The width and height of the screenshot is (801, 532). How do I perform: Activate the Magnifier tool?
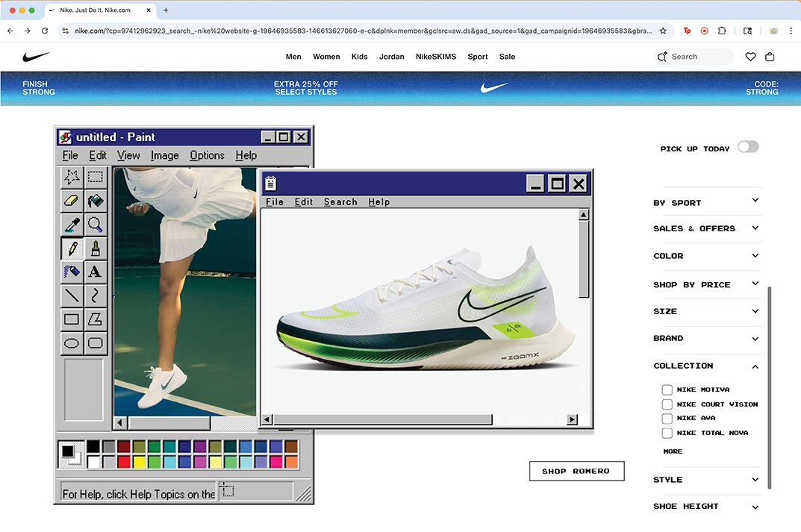click(x=95, y=224)
